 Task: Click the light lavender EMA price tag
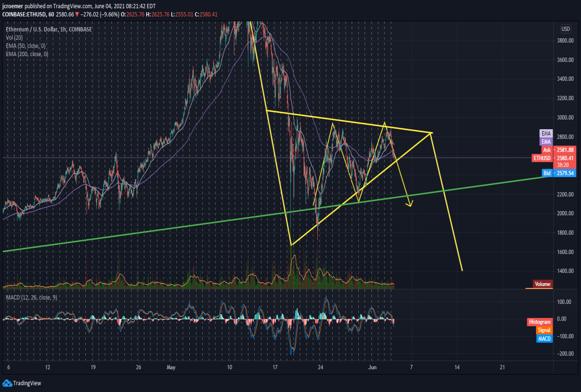[547, 133]
